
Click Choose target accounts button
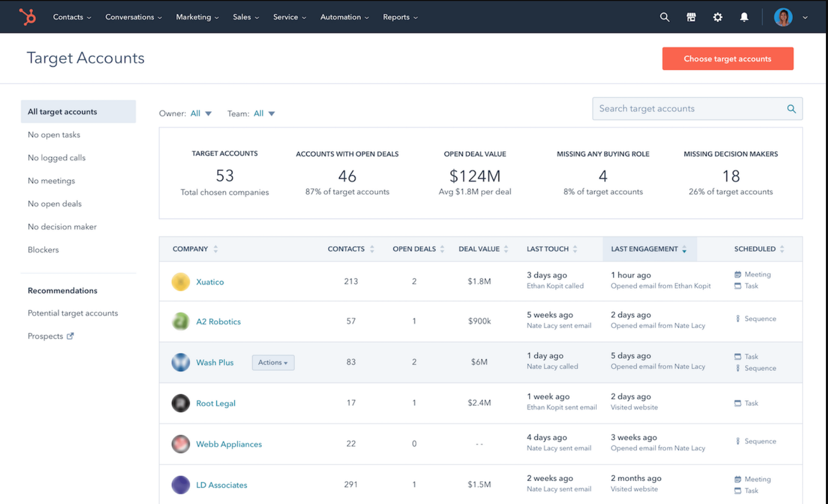(x=727, y=59)
